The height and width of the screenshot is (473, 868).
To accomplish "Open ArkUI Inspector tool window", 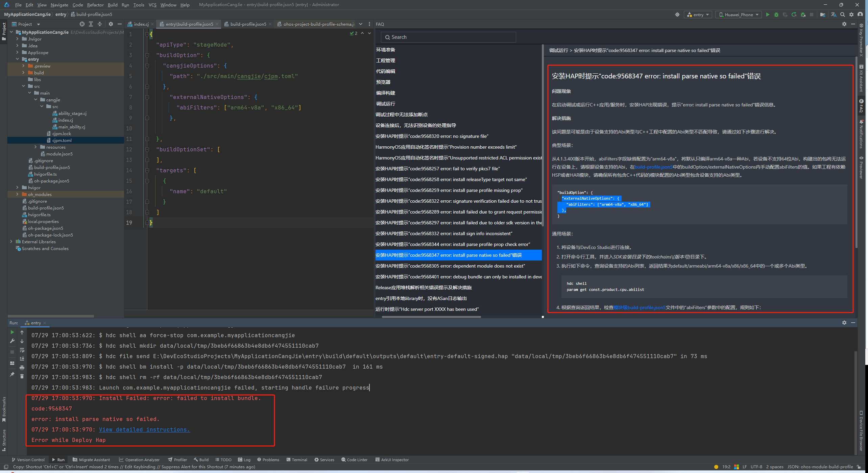I will pyautogui.click(x=392, y=460).
